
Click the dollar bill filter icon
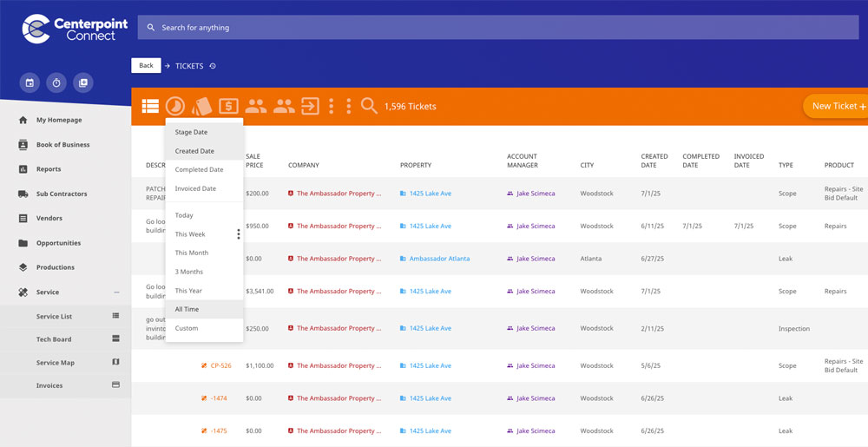228,106
